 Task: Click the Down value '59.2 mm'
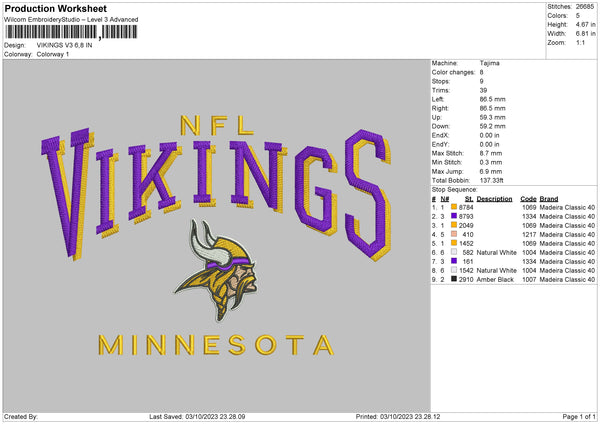coord(492,126)
